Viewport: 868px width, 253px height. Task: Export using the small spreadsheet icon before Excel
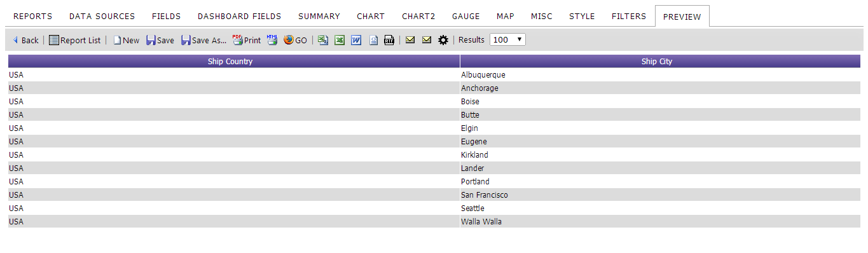(323, 40)
